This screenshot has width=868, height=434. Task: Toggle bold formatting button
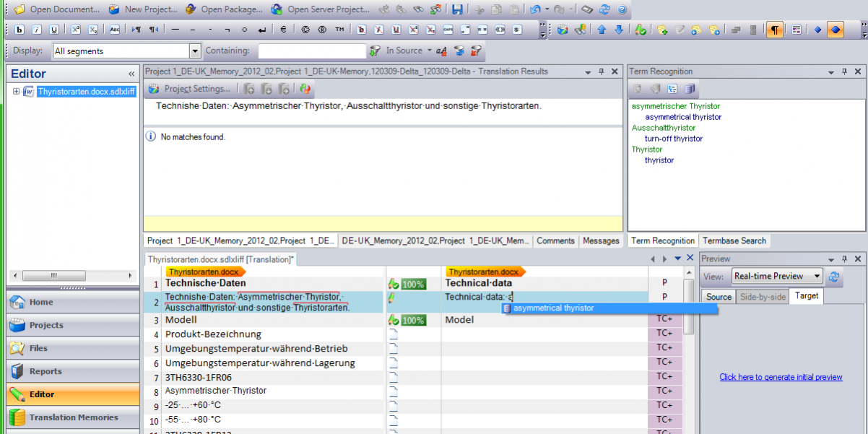(x=19, y=30)
